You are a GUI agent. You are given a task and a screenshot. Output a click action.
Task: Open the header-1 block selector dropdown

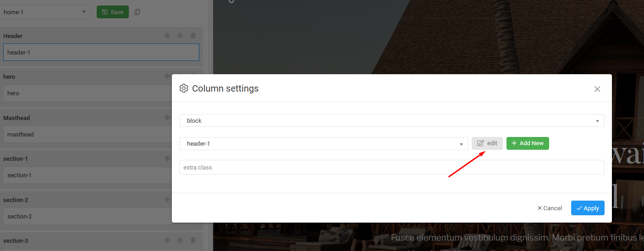tap(324, 144)
